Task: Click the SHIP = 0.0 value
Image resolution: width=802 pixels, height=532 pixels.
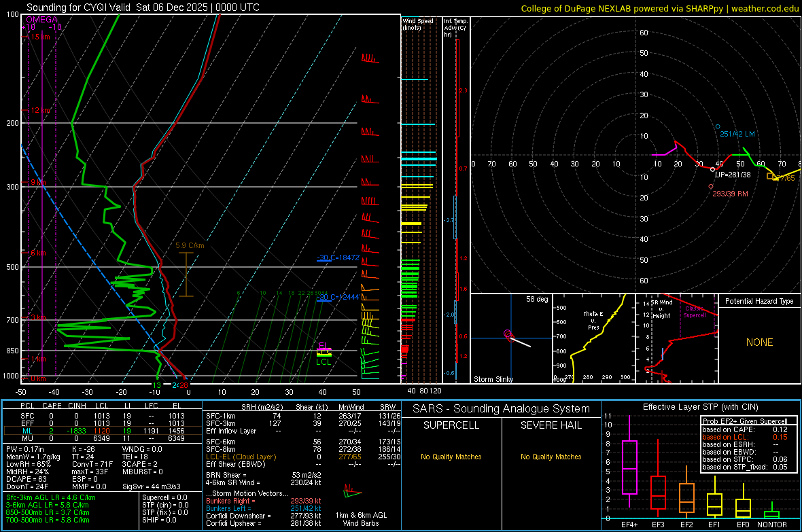Action: 159,520
